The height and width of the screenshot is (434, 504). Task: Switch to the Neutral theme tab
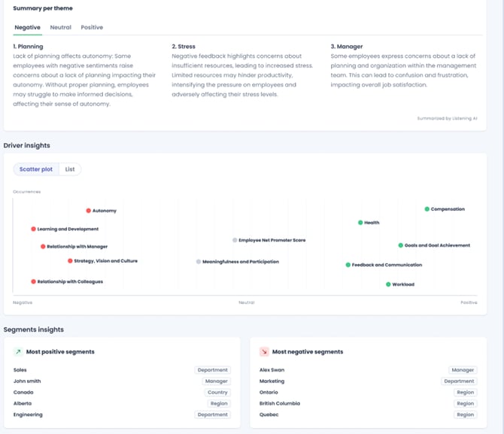point(61,27)
